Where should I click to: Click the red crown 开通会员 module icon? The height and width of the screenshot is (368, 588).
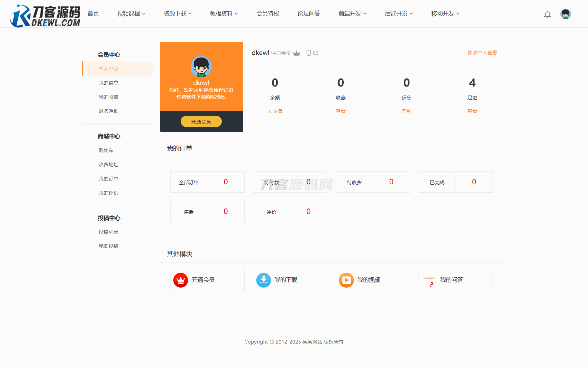pyautogui.click(x=180, y=280)
